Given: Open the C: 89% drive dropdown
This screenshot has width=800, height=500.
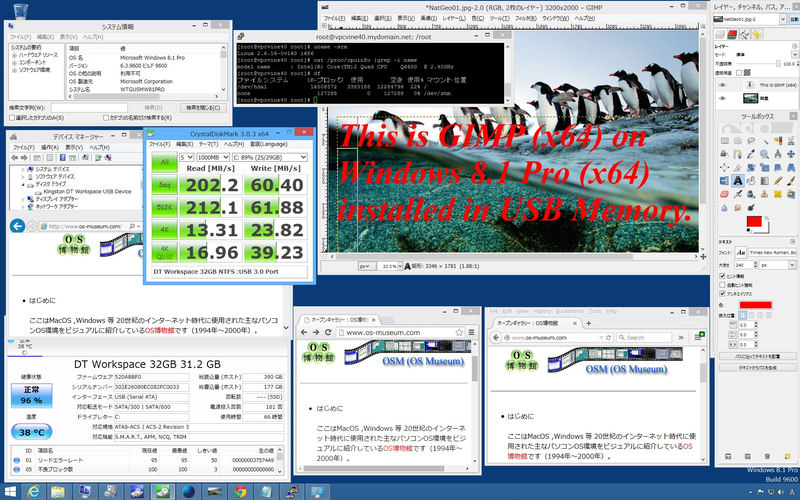Looking at the screenshot, I should click(x=270, y=157).
